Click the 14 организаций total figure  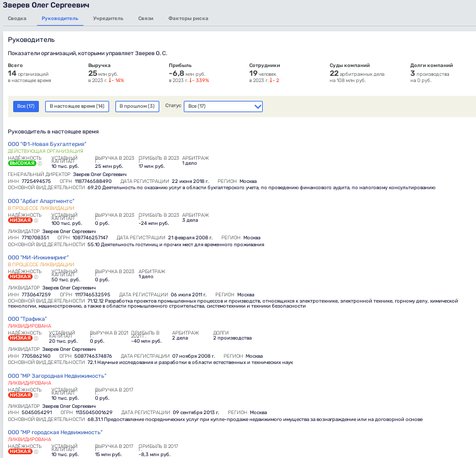click(x=28, y=74)
